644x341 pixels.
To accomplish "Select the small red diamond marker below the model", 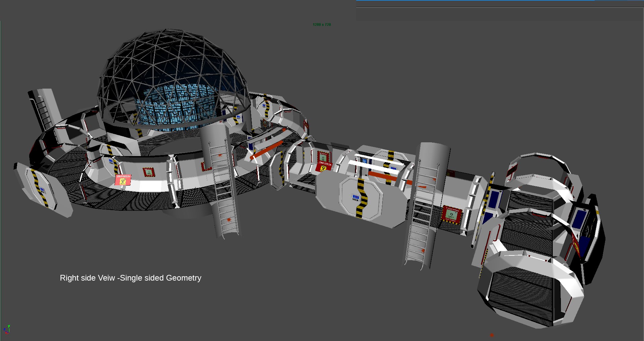I will pos(492,335).
